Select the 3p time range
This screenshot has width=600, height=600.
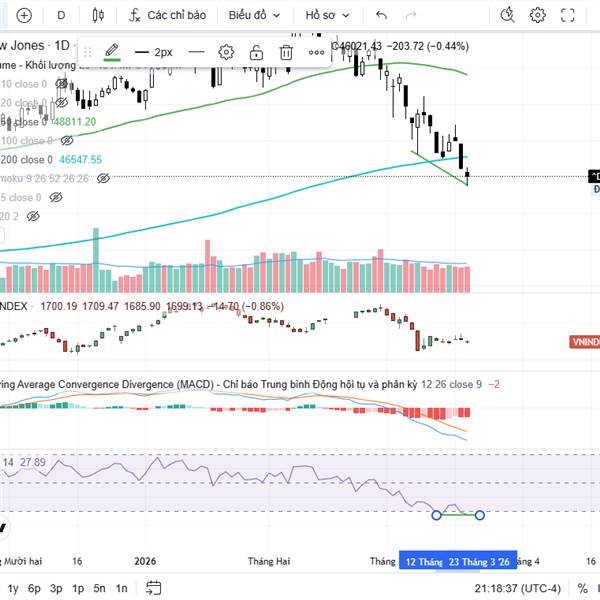tap(56, 588)
